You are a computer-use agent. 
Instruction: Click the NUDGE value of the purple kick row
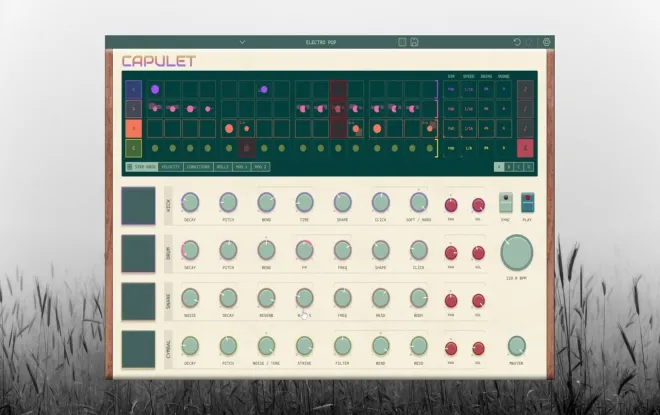click(504, 89)
